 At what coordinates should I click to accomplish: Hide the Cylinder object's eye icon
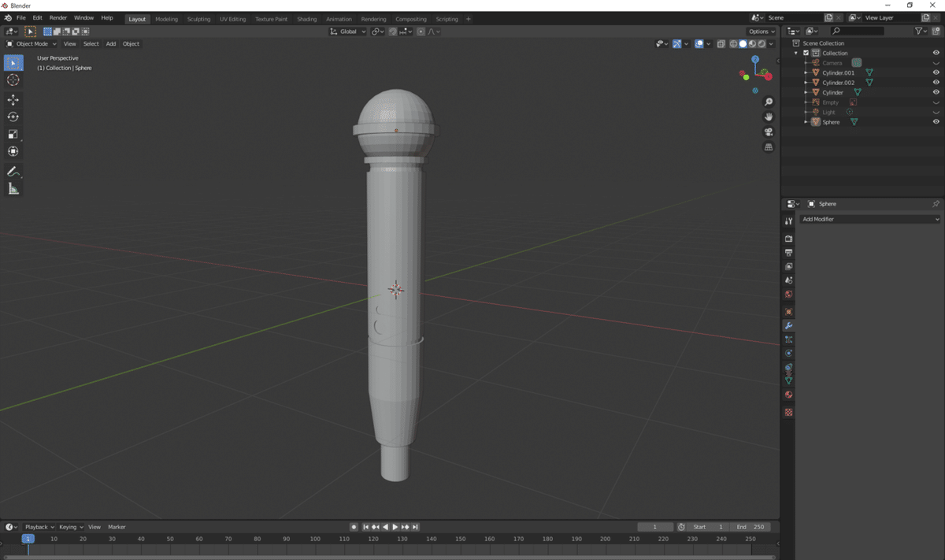(936, 92)
